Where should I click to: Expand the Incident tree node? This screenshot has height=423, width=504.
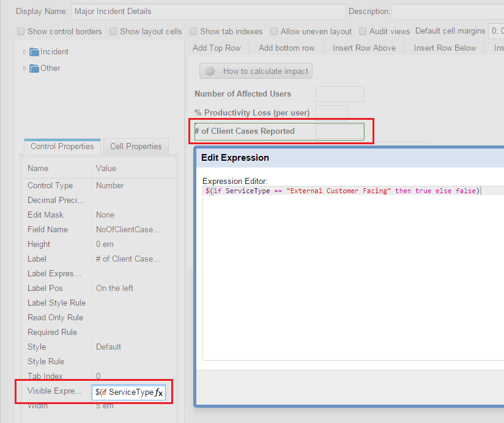click(24, 52)
